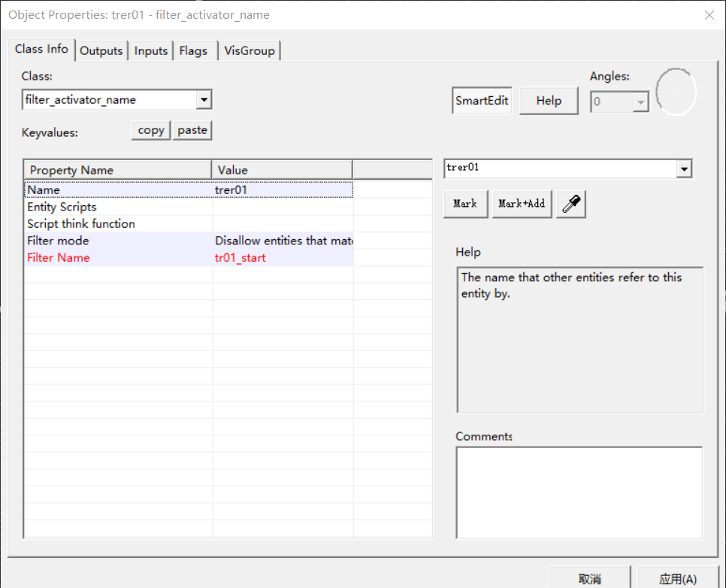Select the Filter mode property row
This screenshot has width=726, height=588.
(x=189, y=241)
